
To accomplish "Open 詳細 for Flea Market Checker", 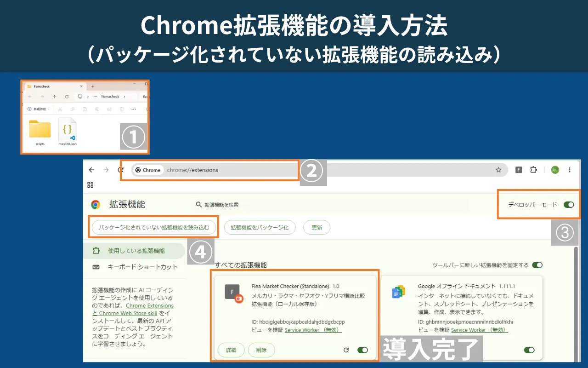I will [x=231, y=350].
